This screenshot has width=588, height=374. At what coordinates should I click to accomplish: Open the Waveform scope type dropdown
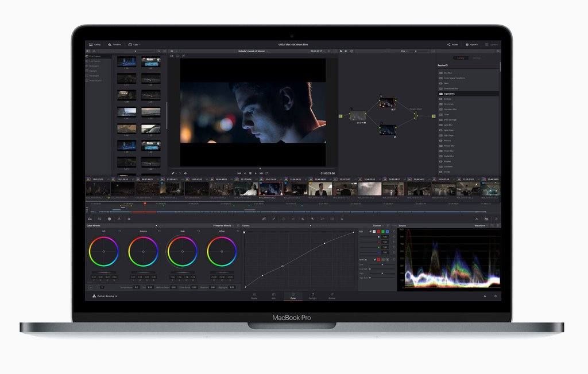[482, 225]
